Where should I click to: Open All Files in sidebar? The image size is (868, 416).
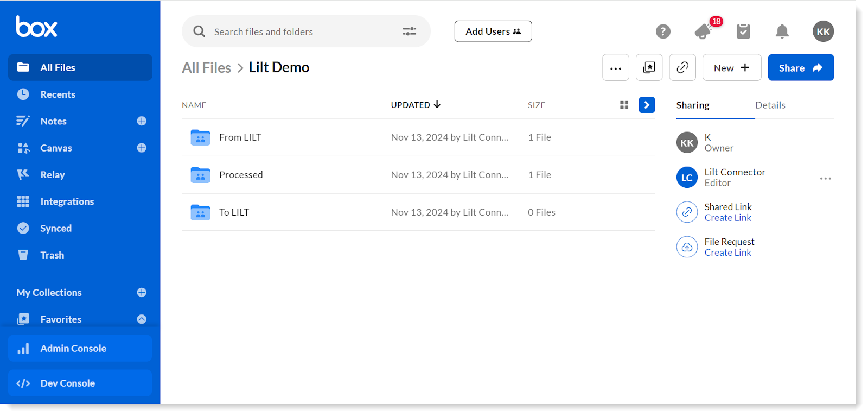80,67
